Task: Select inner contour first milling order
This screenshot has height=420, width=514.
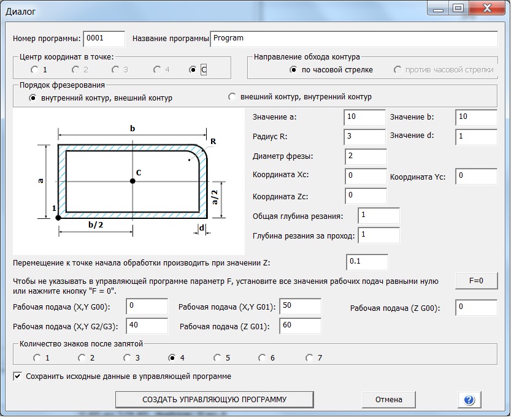Action: [x=33, y=98]
